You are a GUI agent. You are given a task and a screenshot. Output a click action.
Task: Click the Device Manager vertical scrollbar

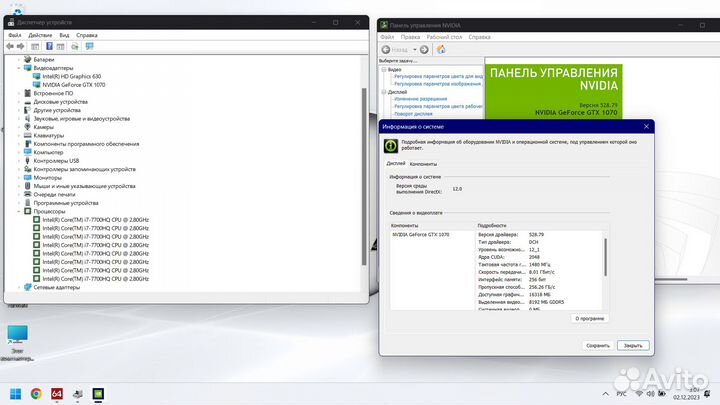364,177
